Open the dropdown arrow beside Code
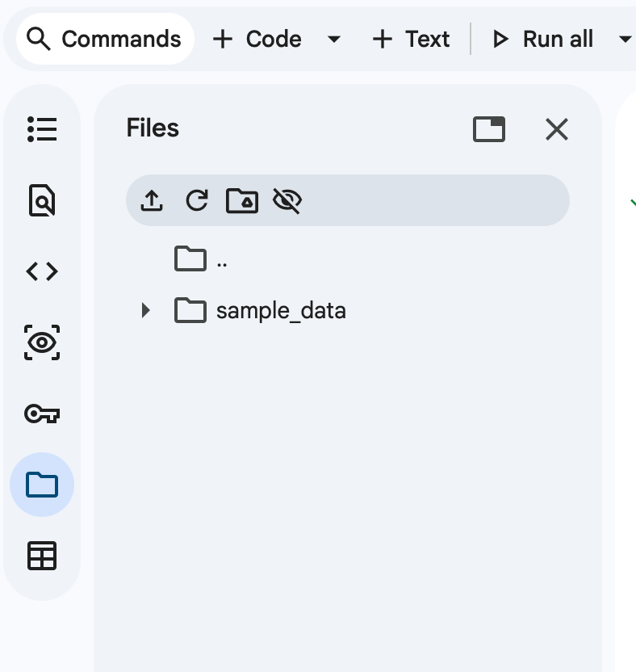636x672 pixels. (x=333, y=39)
